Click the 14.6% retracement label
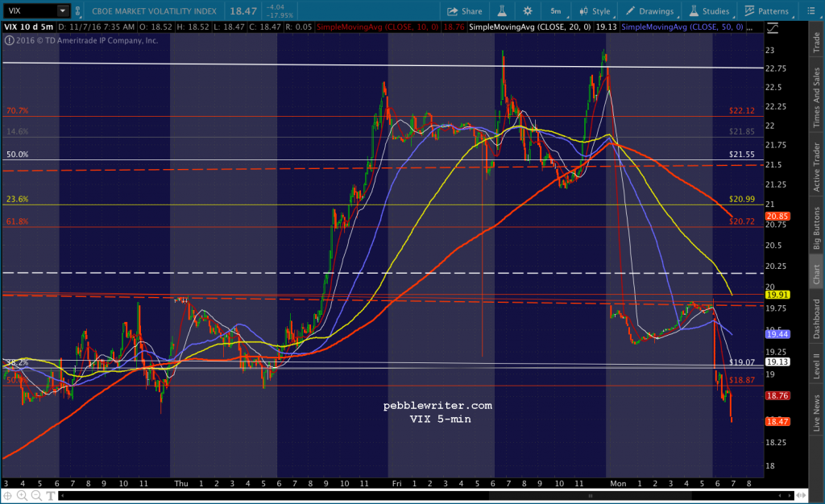 18,131
